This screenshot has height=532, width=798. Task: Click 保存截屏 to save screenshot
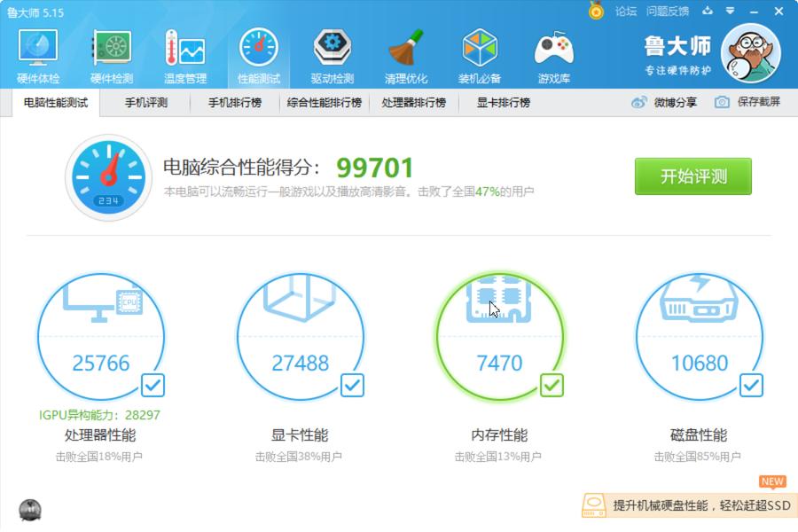tap(748, 102)
